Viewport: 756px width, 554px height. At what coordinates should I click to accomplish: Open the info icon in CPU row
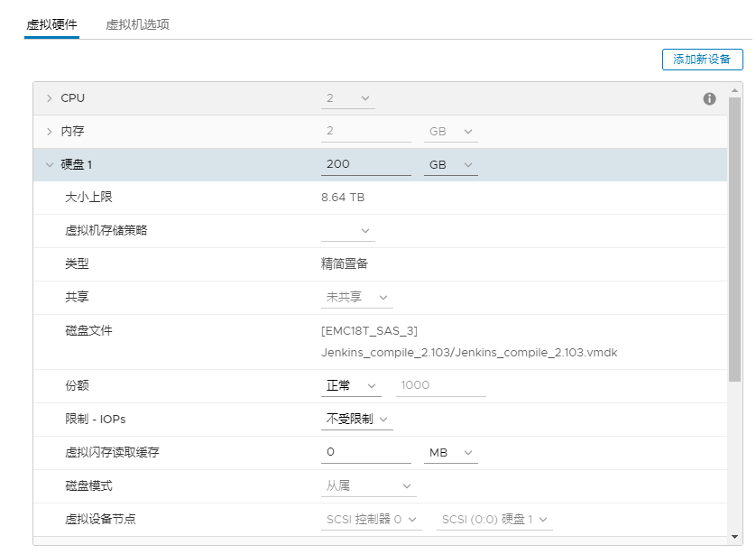[x=709, y=99]
